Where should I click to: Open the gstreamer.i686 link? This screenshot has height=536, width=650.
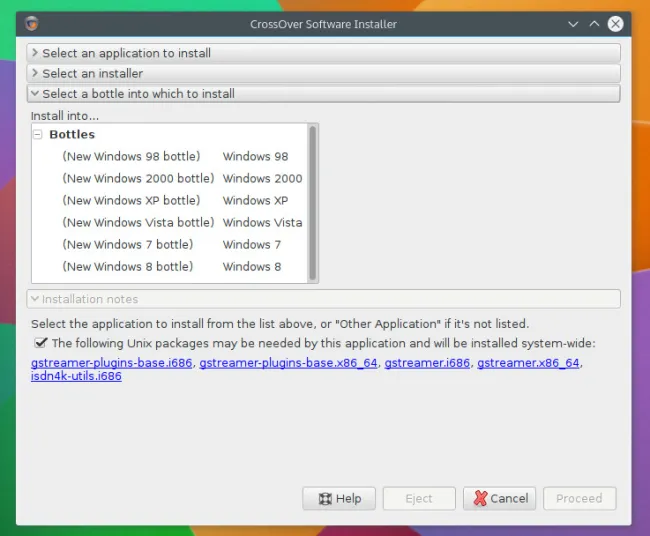pos(427,363)
